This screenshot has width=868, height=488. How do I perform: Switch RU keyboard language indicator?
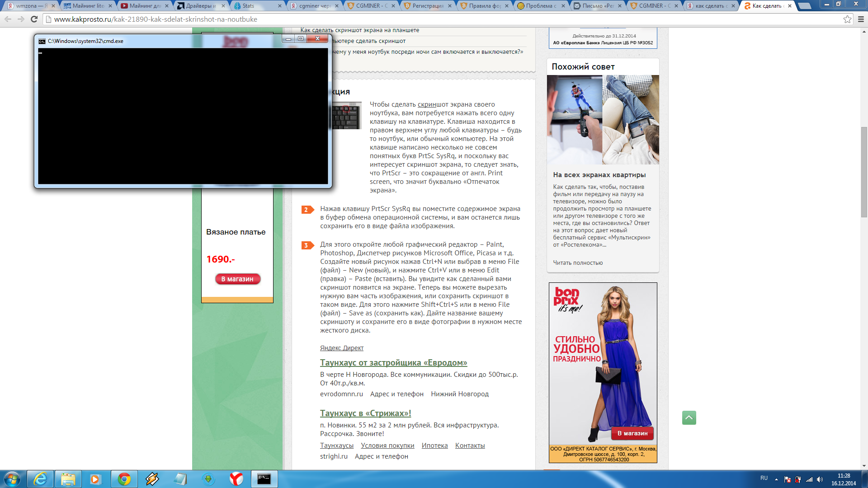[x=764, y=478]
